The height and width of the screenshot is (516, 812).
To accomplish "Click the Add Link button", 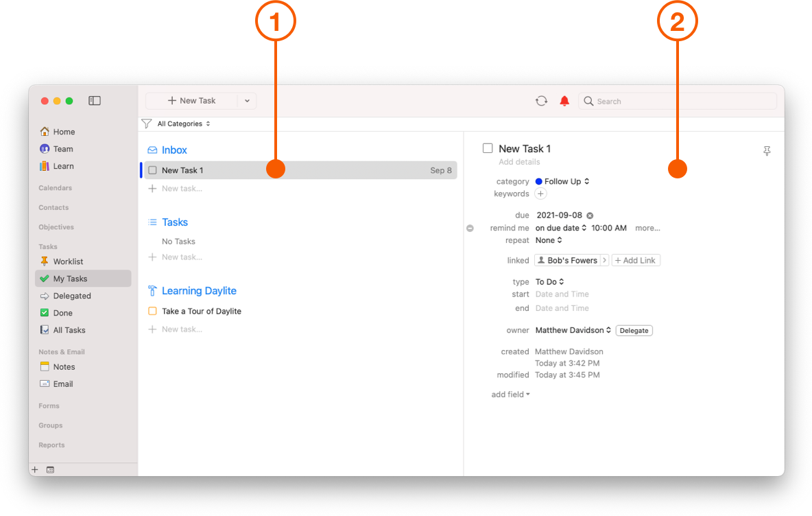I will click(x=636, y=260).
